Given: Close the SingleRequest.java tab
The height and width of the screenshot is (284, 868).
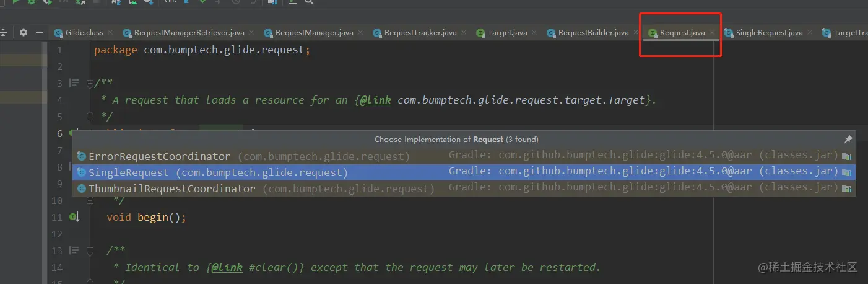Looking at the screenshot, I should [x=810, y=33].
